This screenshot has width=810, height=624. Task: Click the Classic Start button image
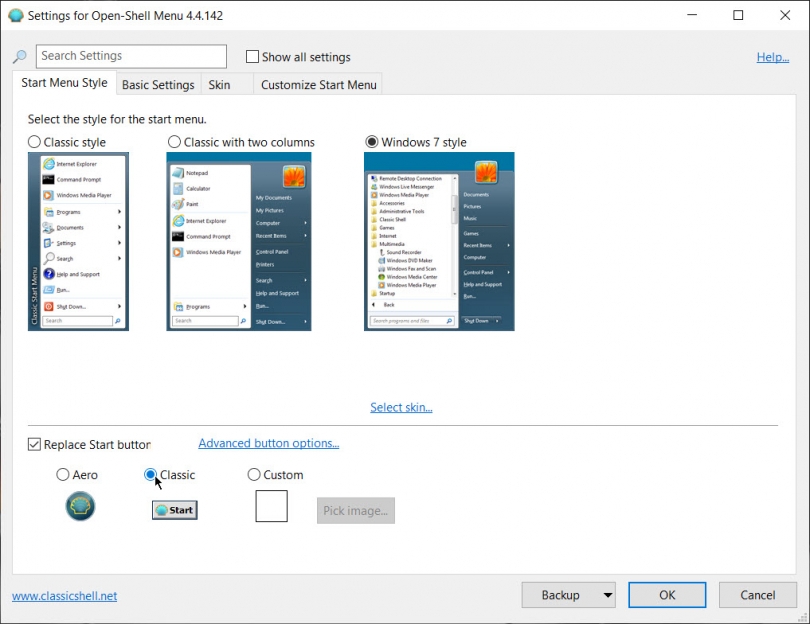click(174, 510)
